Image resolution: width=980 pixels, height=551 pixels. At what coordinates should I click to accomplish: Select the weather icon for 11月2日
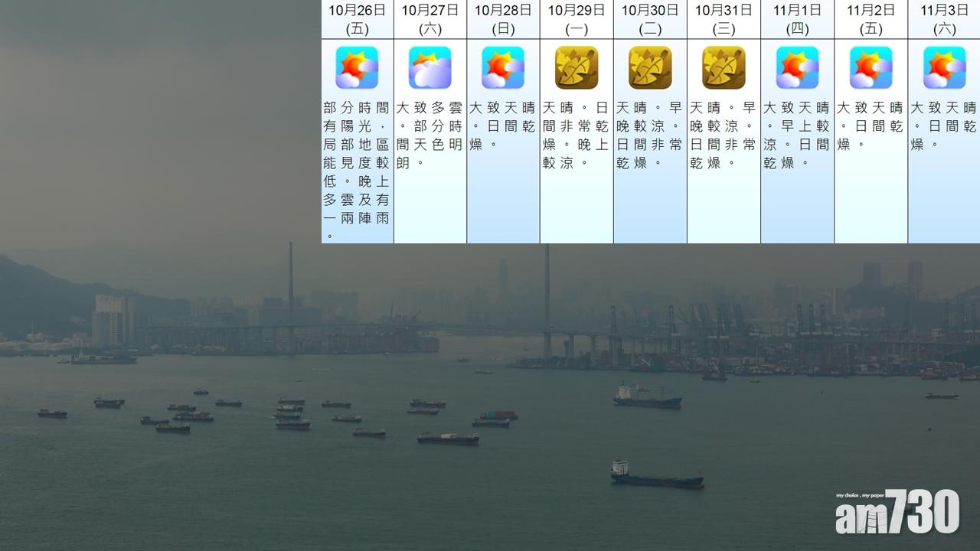(x=871, y=68)
